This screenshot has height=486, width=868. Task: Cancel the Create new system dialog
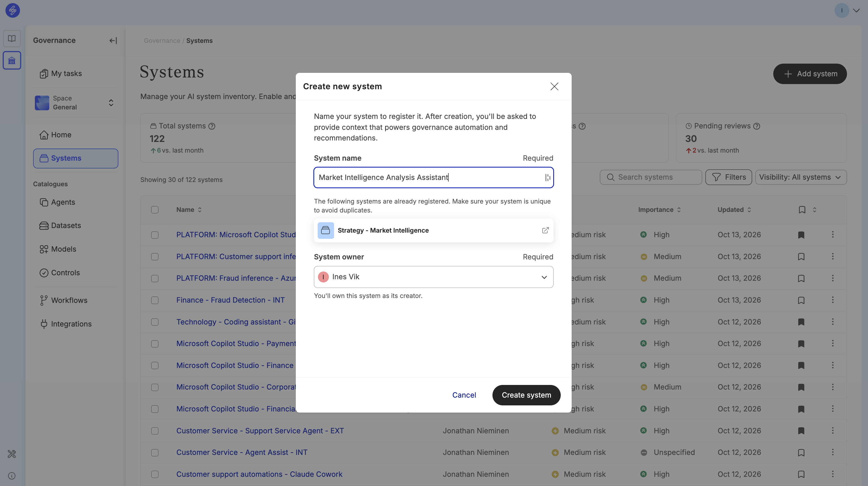[x=464, y=395]
